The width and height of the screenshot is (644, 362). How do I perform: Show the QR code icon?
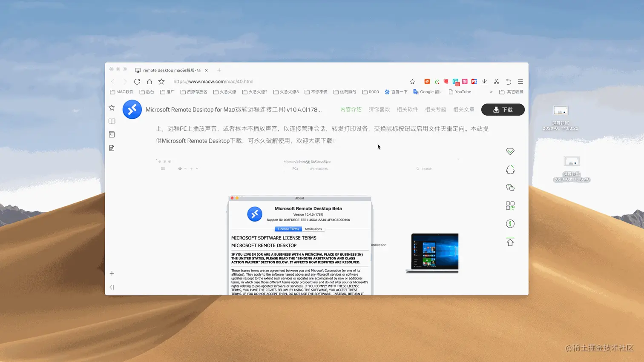pos(510,206)
